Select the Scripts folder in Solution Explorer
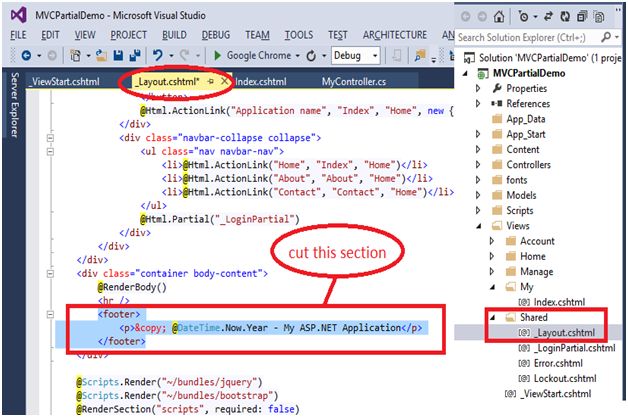Screen dimensions: 628x417 (519, 211)
